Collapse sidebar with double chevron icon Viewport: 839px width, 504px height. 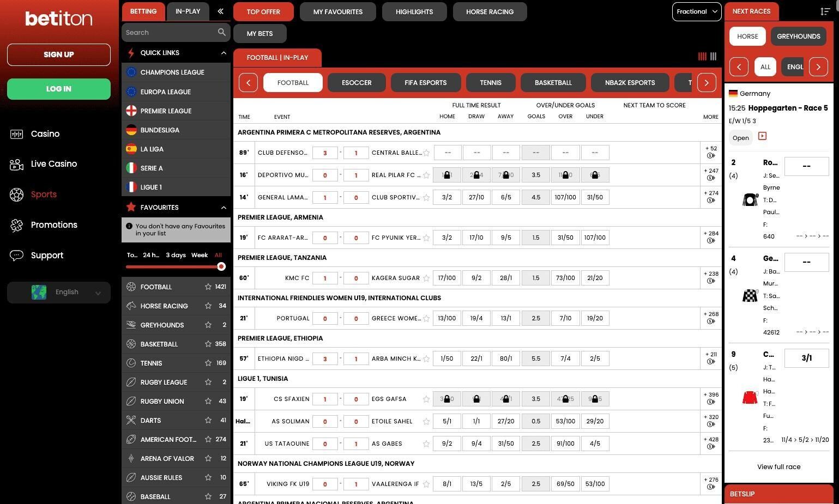point(220,11)
